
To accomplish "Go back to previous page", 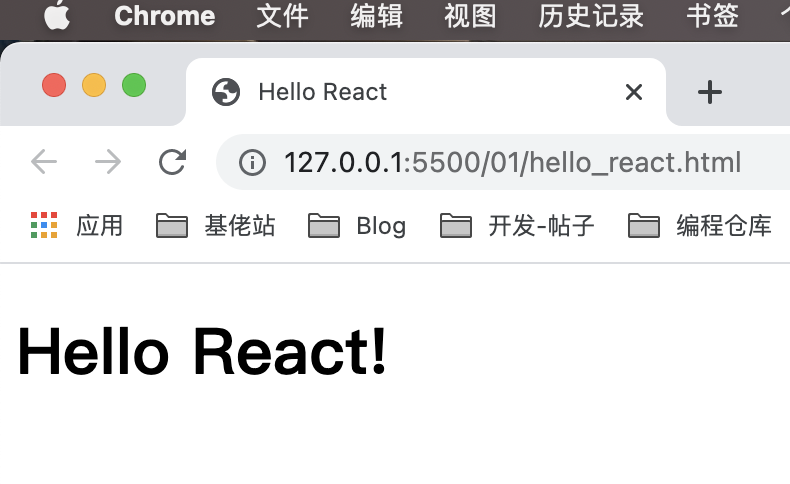I will [44, 162].
